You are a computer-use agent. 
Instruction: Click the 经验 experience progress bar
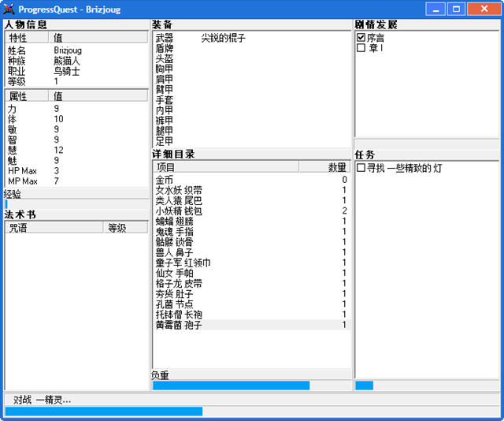[76, 204]
